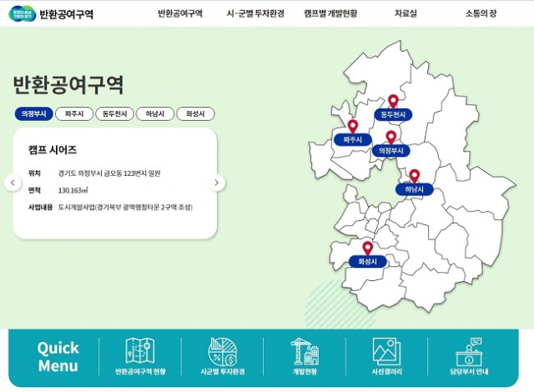Open 개발현황 crane icon
The height and width of the screenshot is (392, 534).
pyautogui.click(x=305, y=351)
